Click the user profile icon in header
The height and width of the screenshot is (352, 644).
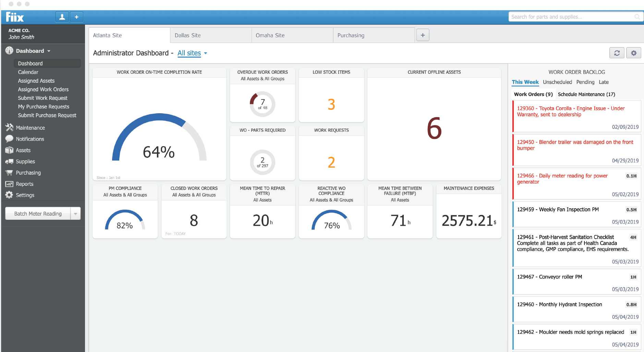click(x=62, y=17)
